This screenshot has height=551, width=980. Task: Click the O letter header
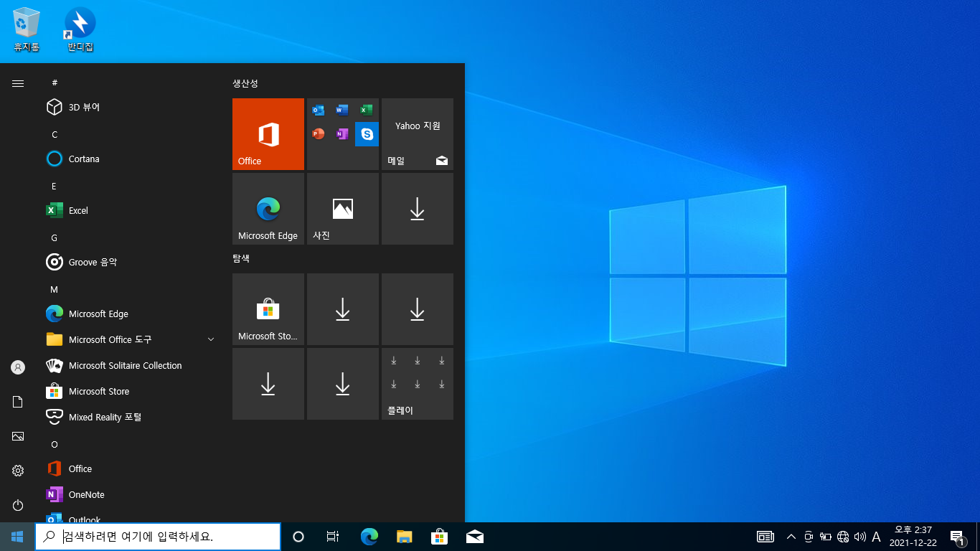pos(54,444)
